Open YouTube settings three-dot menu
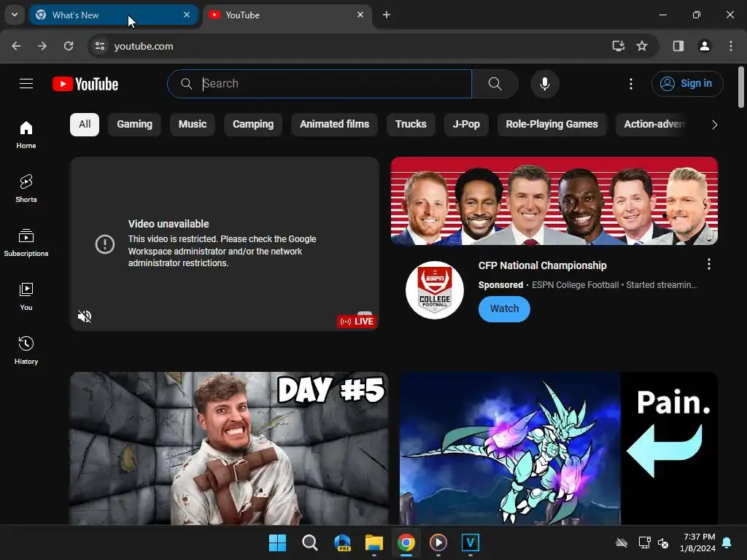 [x=631, y=84]
